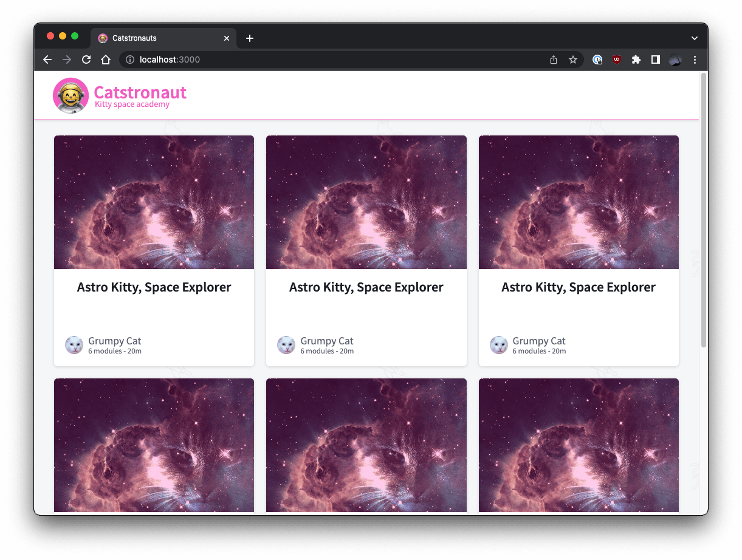
Task: Open the Chrome profile avatar
Action: [x=675, y=60]
